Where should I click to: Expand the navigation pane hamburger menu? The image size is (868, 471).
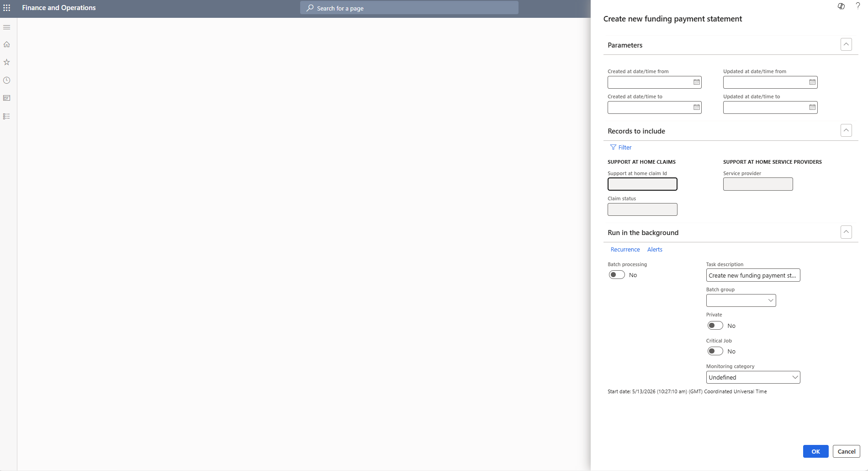click(6, 27)
